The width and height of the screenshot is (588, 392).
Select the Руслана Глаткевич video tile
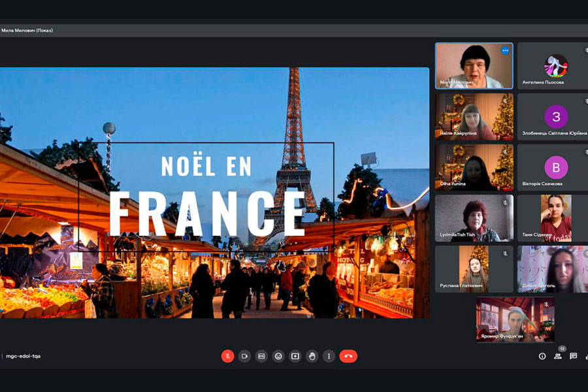point(474,269)
